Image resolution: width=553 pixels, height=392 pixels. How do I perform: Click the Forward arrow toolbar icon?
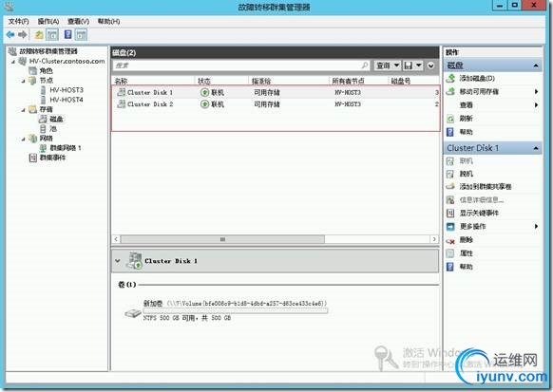[23, 34]
